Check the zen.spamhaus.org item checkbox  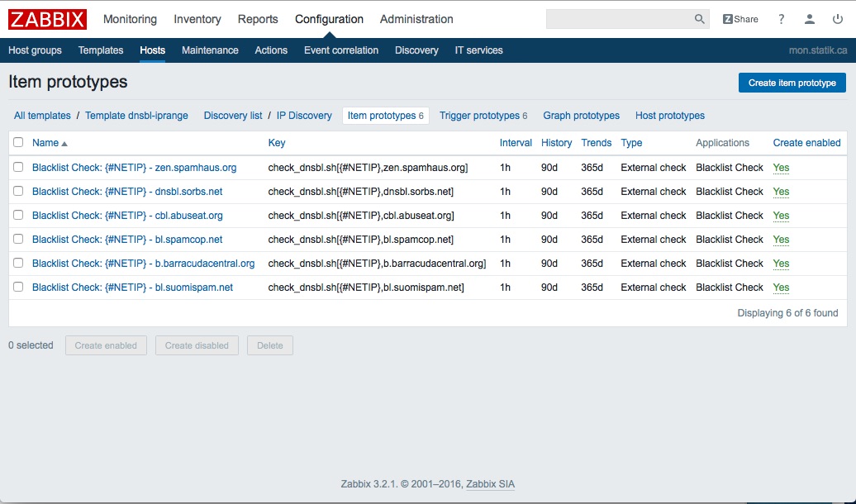[18, 167]
